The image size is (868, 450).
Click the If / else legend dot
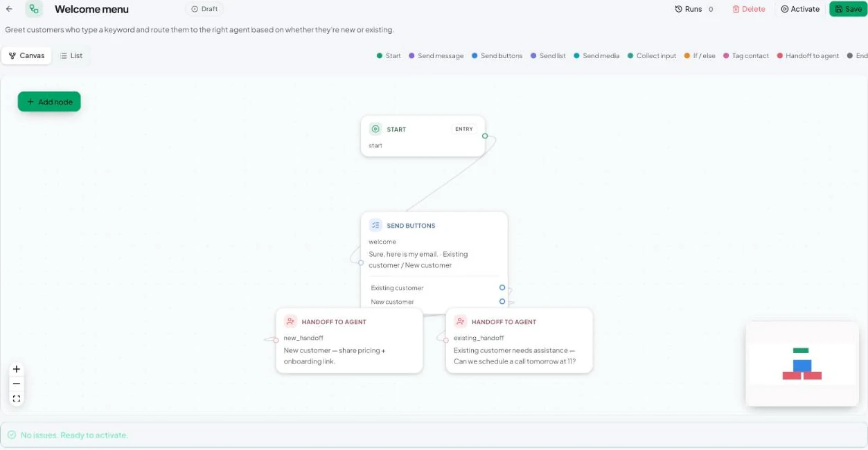click(x=687, y=55)
